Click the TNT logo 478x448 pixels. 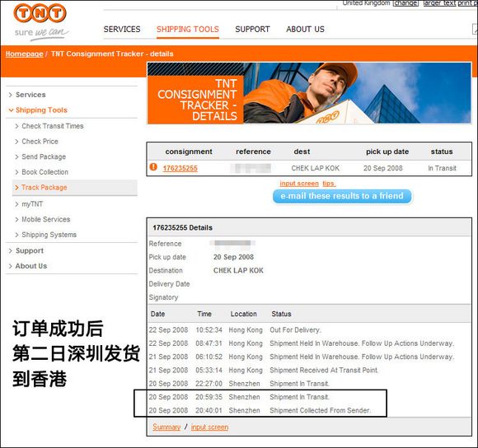[x=40, y=13]
